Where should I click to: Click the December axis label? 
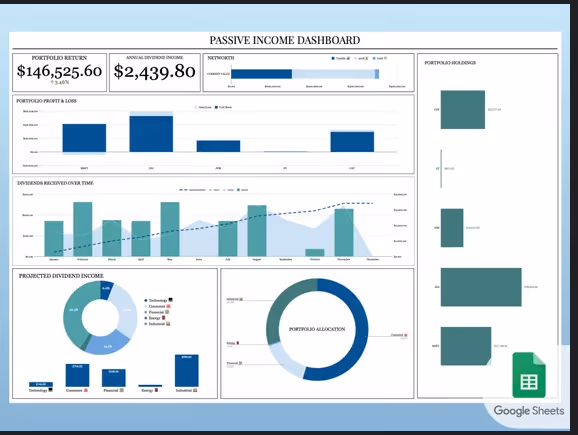tap(373, 260)
